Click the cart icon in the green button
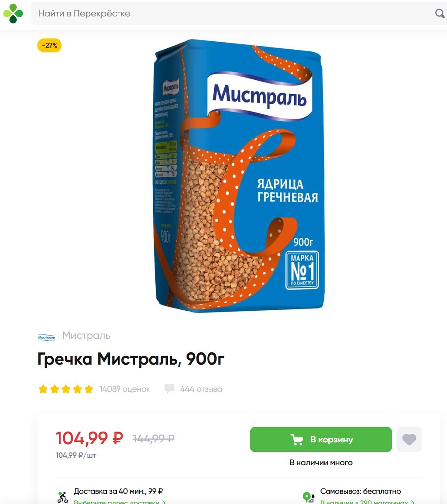This screenshot has height=504, width=447. pyautogui.click(x=297, y=440)
